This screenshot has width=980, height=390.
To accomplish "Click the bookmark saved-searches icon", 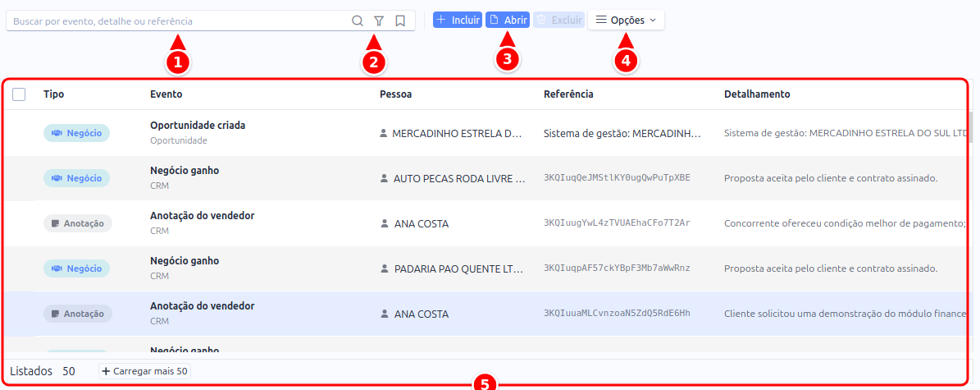I will (x=401, y=21).
